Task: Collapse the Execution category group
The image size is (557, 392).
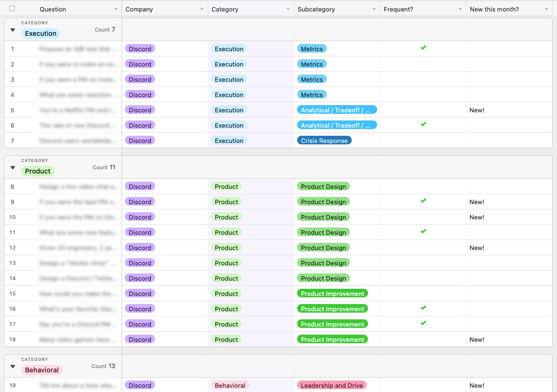Action: click(x=13, y=30)
